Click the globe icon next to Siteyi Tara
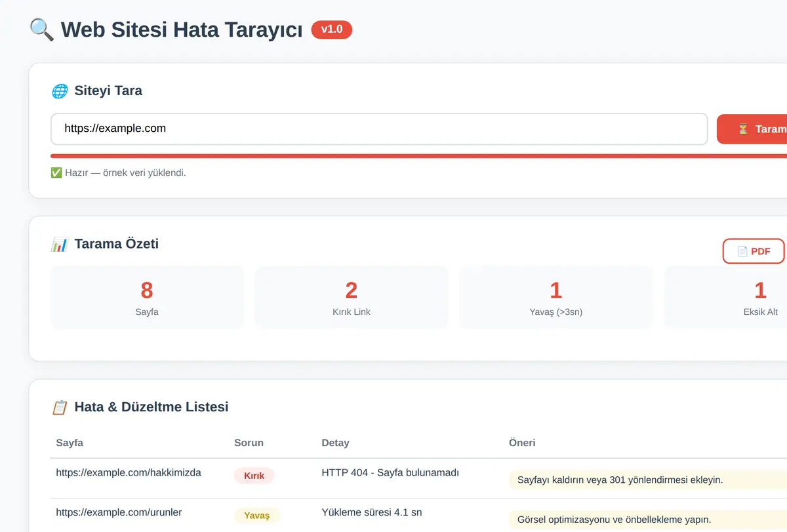This screenshot has height=532, width=787. coord(59,91)
